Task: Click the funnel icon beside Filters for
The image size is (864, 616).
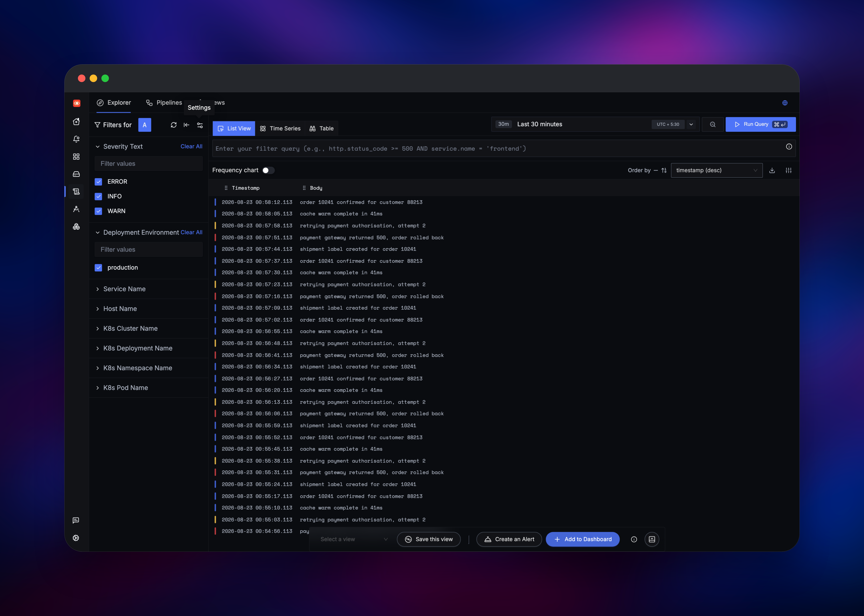Action: (x=98, y=125)
